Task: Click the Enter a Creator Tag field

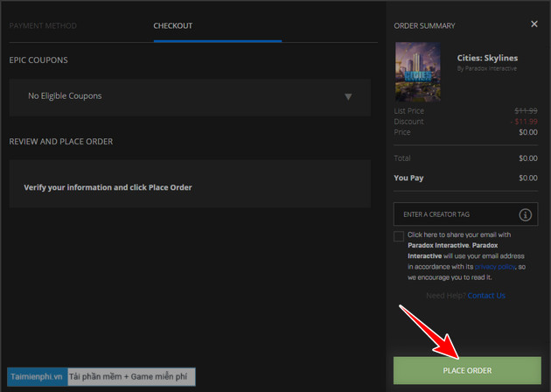Action: point(465,214)
